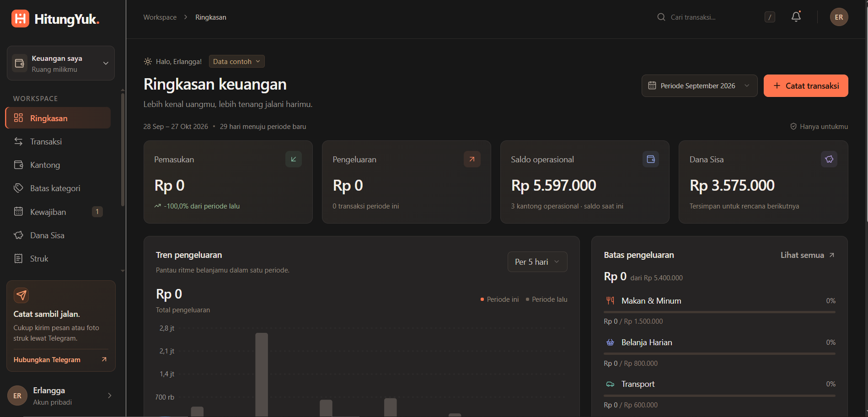This screenshot has height=417, width=868.
Task: Click the shield icon near Hanya untukmu
Action: [793, 126]
